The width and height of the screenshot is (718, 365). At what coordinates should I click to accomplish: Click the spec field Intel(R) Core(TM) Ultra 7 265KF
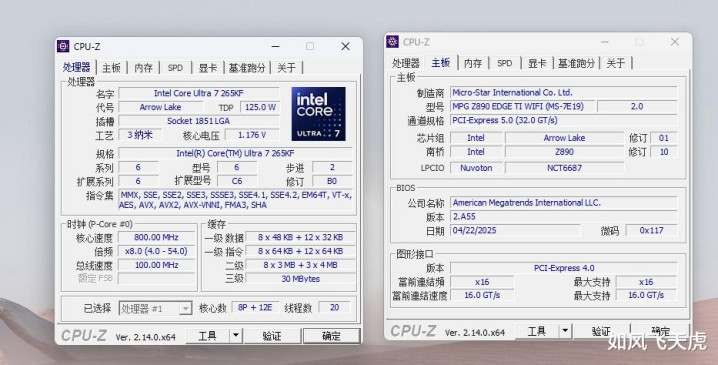235,153
